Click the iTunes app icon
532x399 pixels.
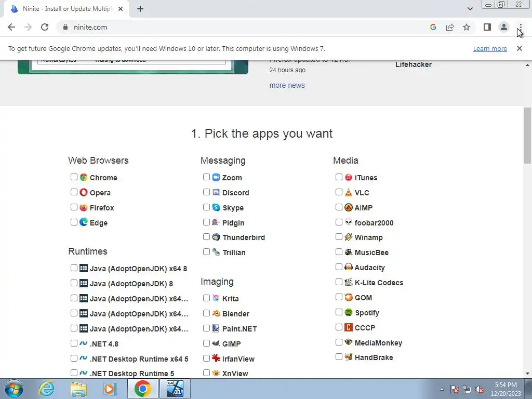349,177
